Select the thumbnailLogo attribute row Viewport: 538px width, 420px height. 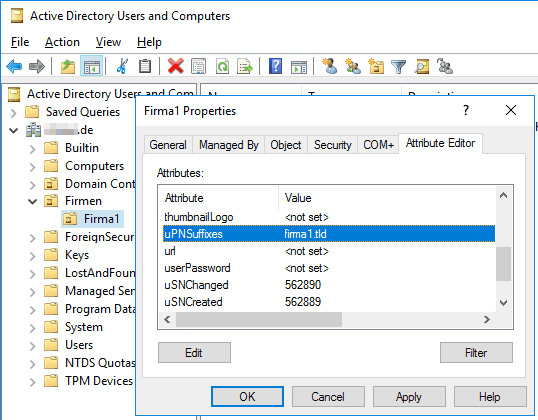[329, 217]
